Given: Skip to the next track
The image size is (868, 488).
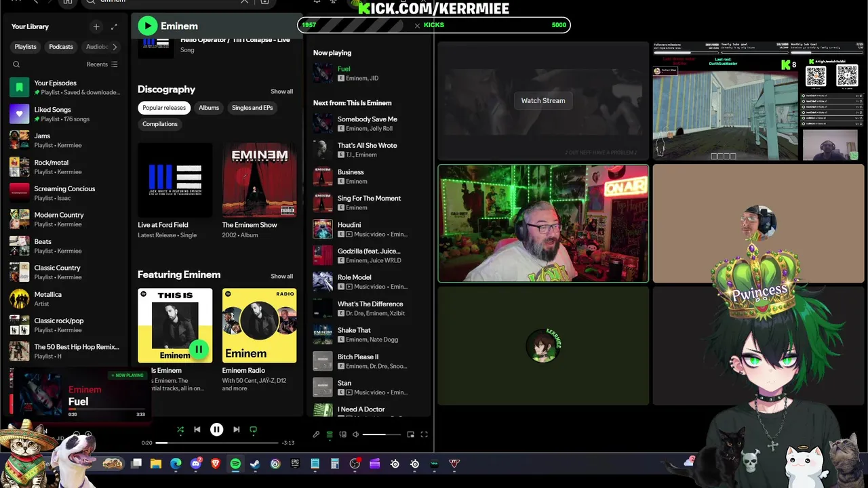Looking at the screenshot, I should click(236, 430).
